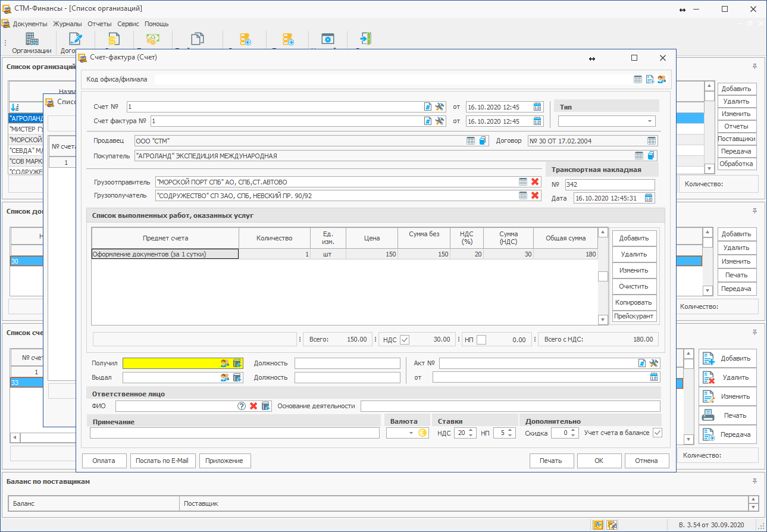Screen dimensions: 767x532
Task: Open the table lookup icon in Покупатель field
Action: point(639,156)
